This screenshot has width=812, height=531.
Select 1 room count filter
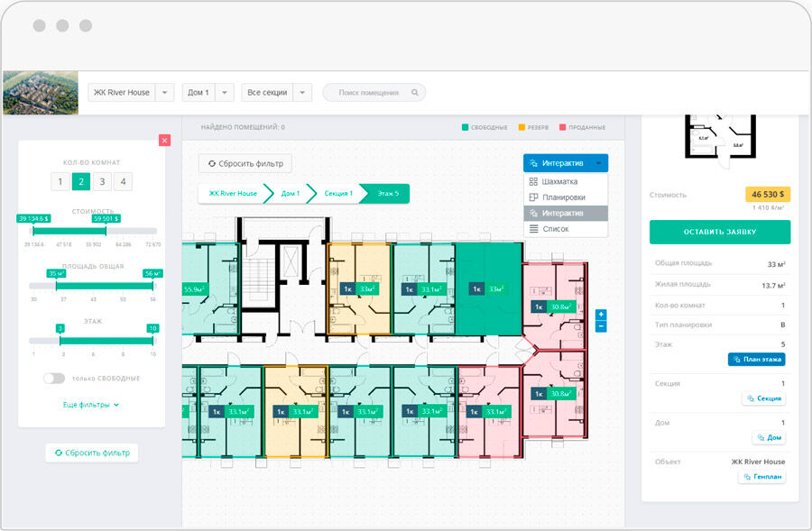click(x=60, y=182)
